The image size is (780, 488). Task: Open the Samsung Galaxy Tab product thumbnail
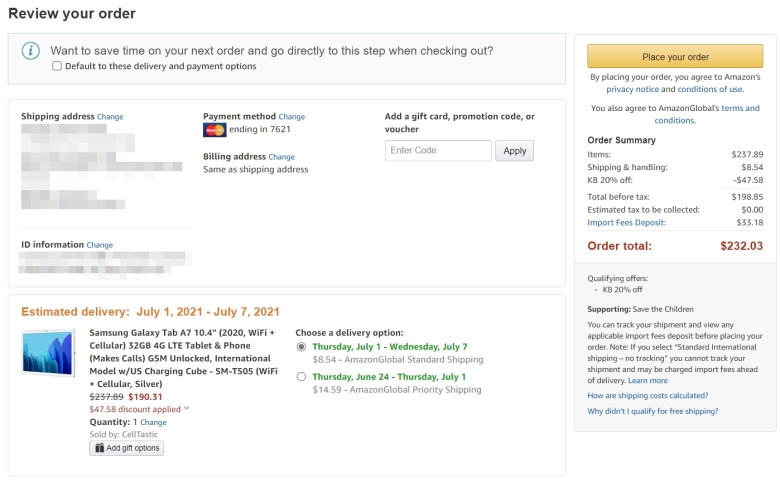48,353
